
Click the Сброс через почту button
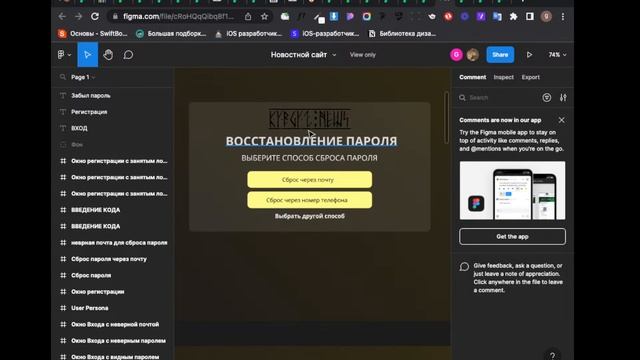click(309, 180)
